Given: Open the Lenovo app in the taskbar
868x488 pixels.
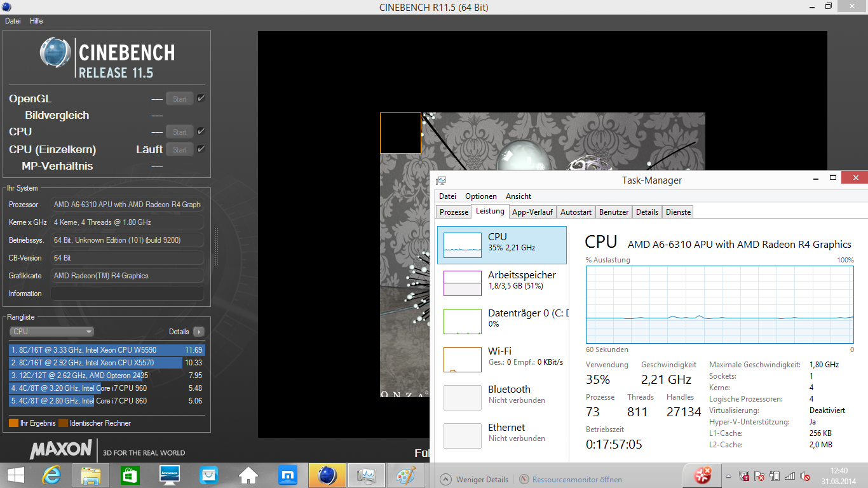Looking at the screenshot, I should (x=170, y=475).
